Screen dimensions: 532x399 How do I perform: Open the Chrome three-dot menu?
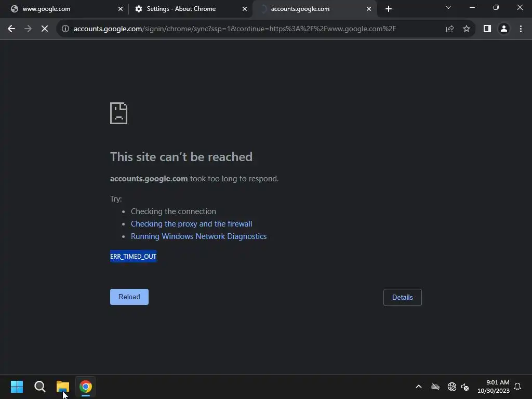pyautogui.click(x=521, y=29)
